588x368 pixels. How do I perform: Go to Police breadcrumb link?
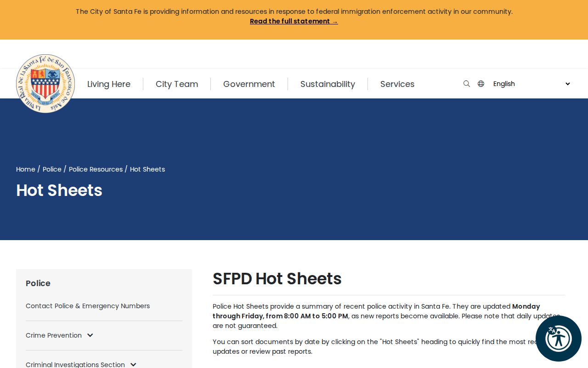tap(52, 169)
